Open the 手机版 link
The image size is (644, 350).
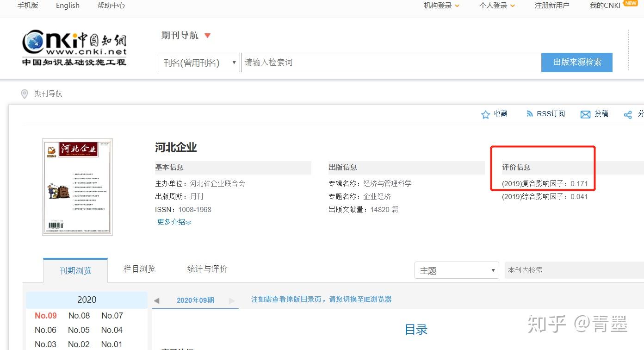[x=28, y=6]
